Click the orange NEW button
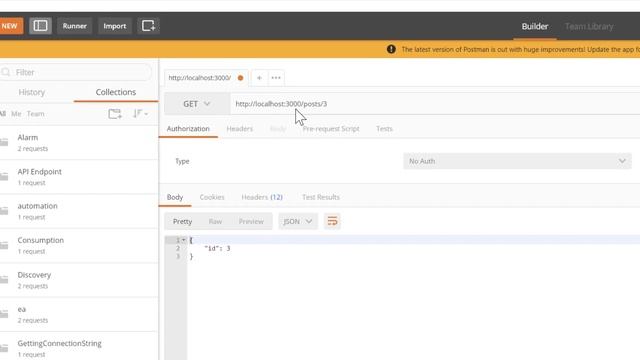The image size is (640, 360). point(11,26)
